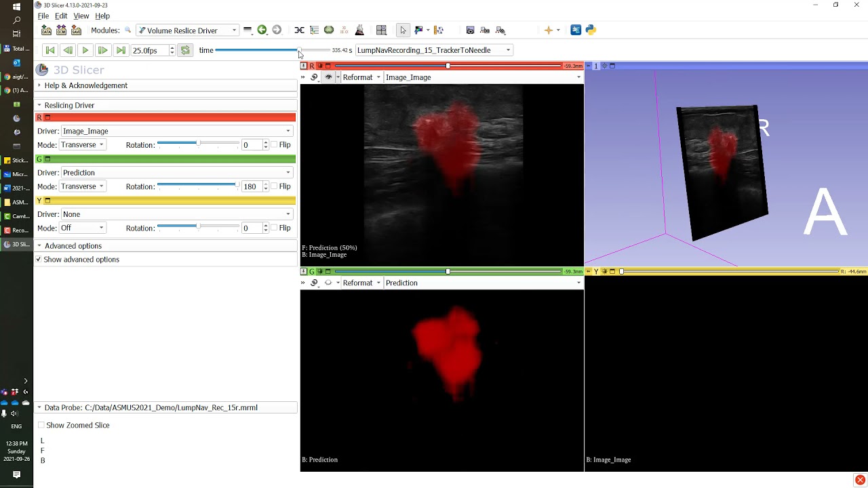Open the Extensions Manager icon
This screenshot has width=868, height=488.
(576, 30)
